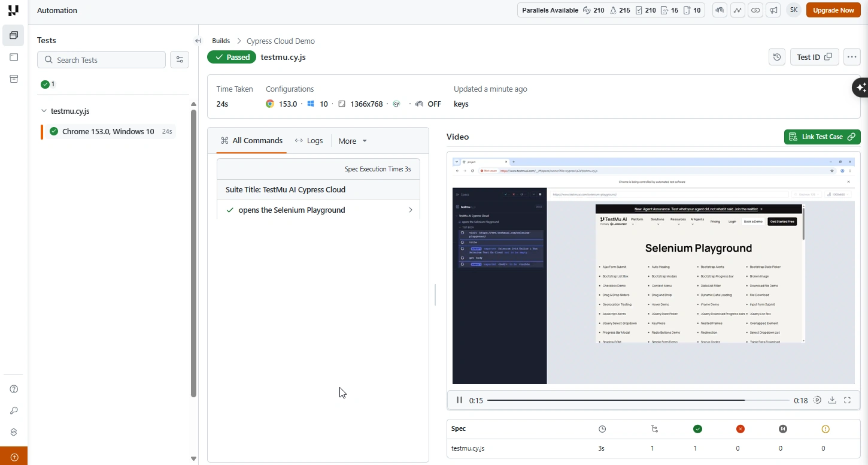This screenshot has height=465, width=868.
Task: Select the Chrome 153.0, Windows 10 test
Action: pyautogui.click(x=108, y=131)
